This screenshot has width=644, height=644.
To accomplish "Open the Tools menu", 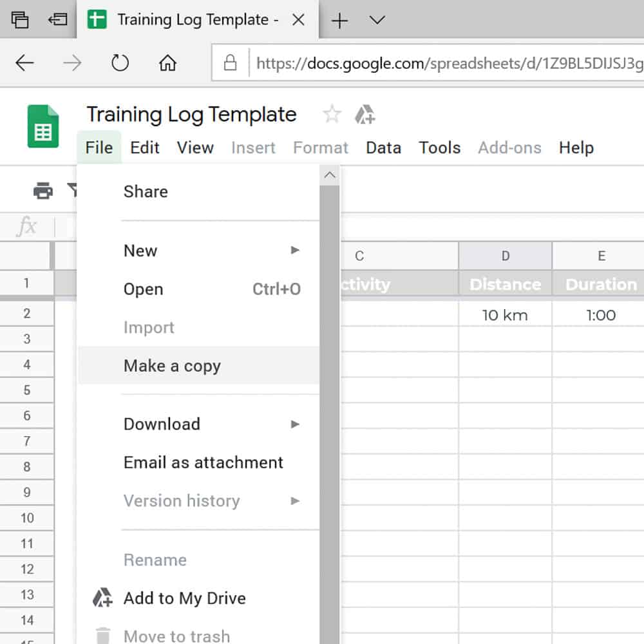I will click(439, 147).
